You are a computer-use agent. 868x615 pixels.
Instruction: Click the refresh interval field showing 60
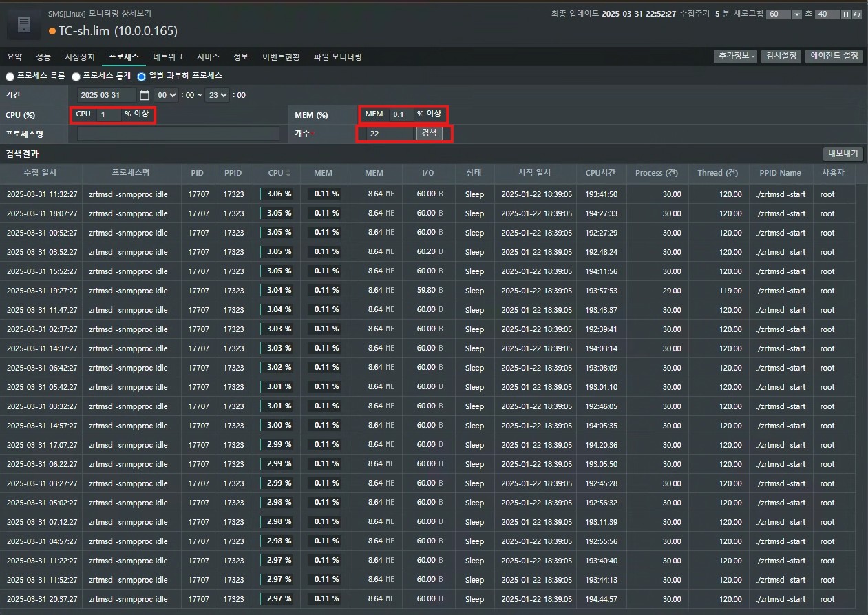(x=779, y=14)
